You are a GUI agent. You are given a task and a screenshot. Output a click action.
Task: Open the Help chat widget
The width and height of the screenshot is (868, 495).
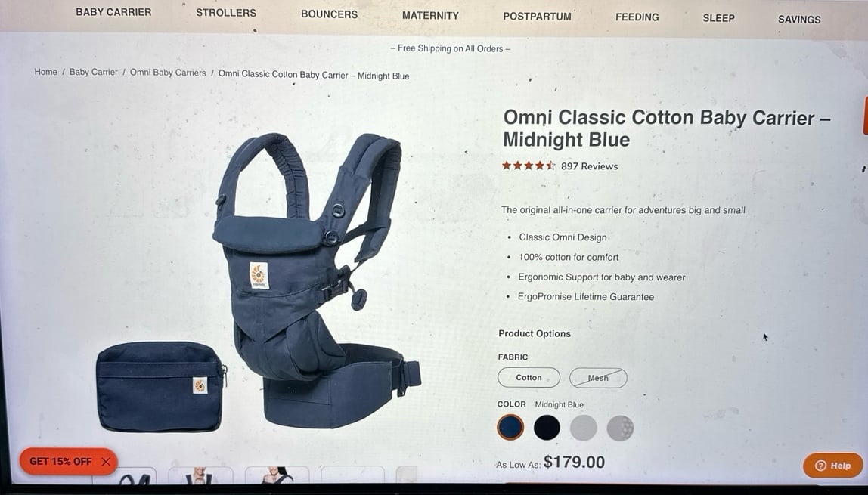[x=832, y=465]
